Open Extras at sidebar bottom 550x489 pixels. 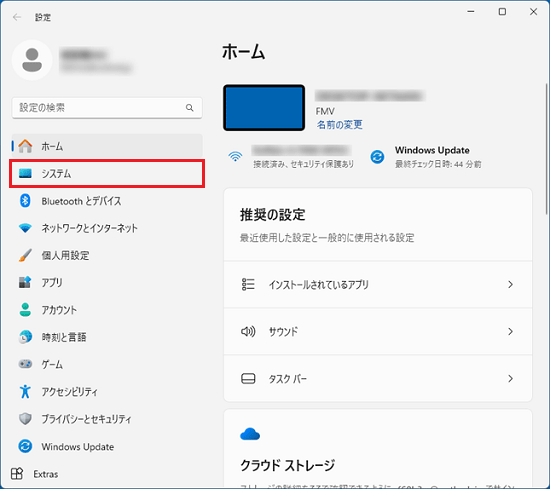(x=34, y=474)
